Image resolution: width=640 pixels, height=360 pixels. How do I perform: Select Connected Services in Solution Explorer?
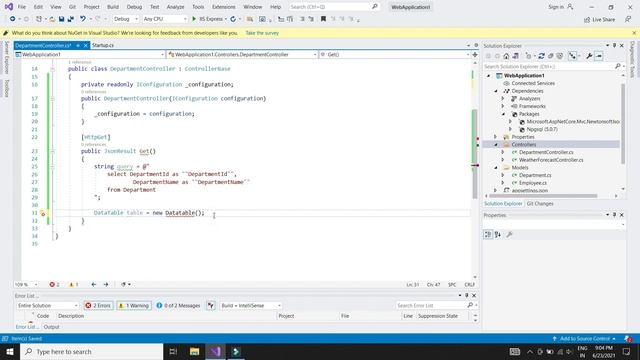click(x=533, y=83)
